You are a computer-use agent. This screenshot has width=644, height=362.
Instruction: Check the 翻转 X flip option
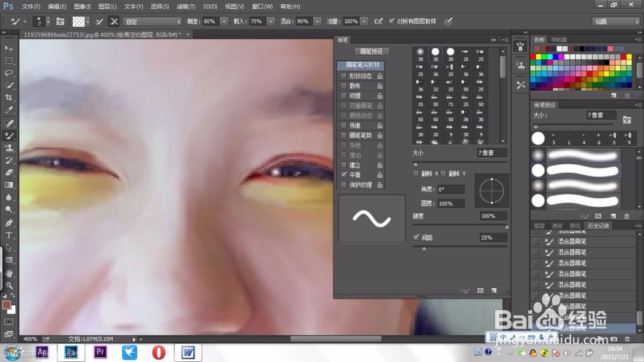[x=415, y=173]
